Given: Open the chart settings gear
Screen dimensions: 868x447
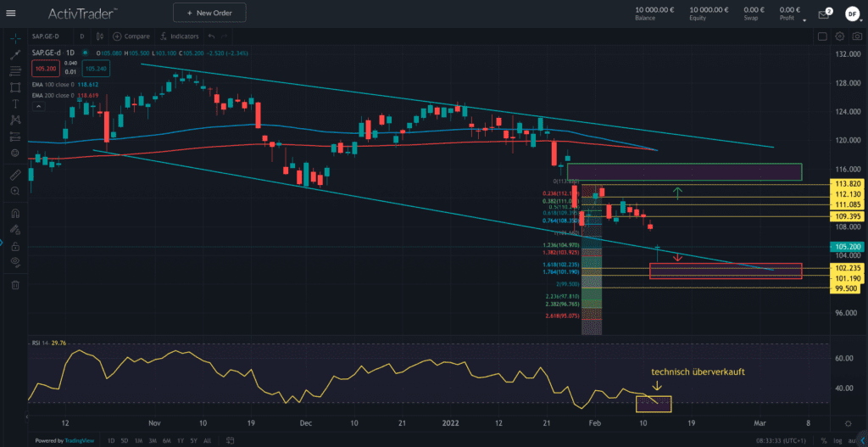Looking at the screenshot, I should click(x=839, y=36).
